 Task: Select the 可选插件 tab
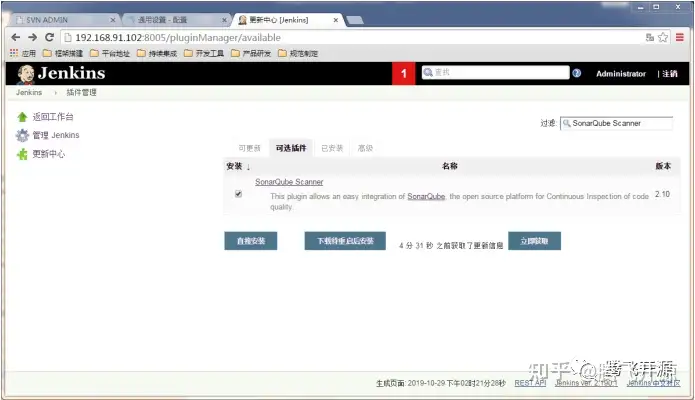pos(291,148)
